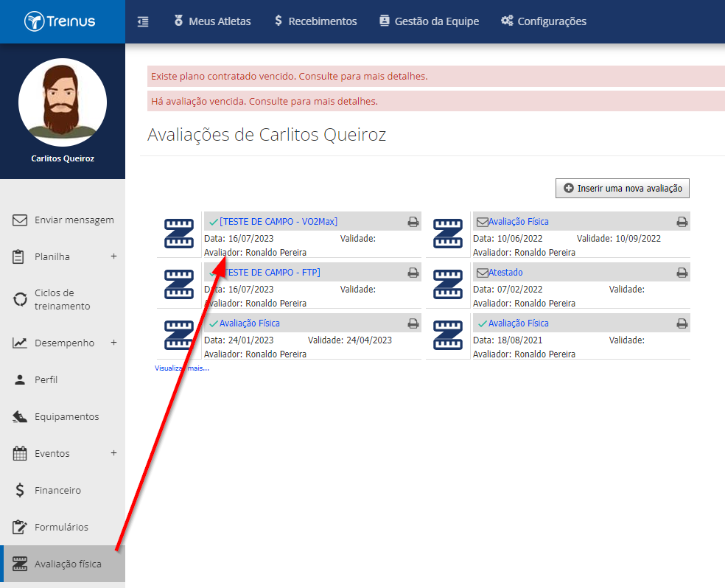
Task: Click Carlitos Queiroz avatar picture
Action: click(x=63, y=102)
